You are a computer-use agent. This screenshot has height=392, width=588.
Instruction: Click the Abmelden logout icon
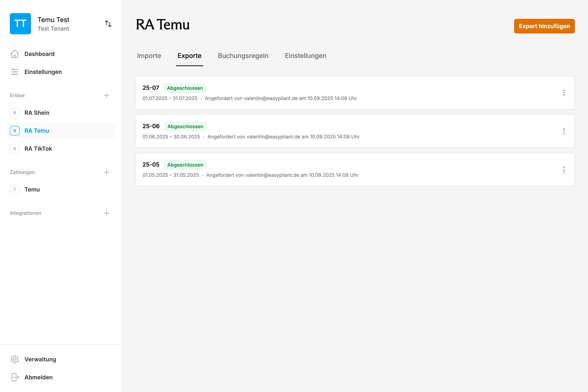[14, 377]
